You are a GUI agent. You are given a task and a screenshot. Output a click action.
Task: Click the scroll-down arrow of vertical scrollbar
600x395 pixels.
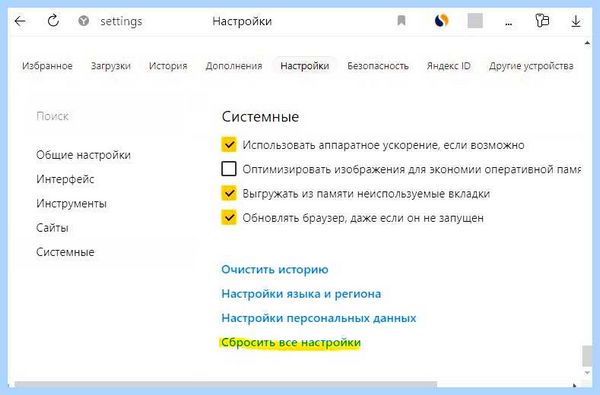point(587,373)
